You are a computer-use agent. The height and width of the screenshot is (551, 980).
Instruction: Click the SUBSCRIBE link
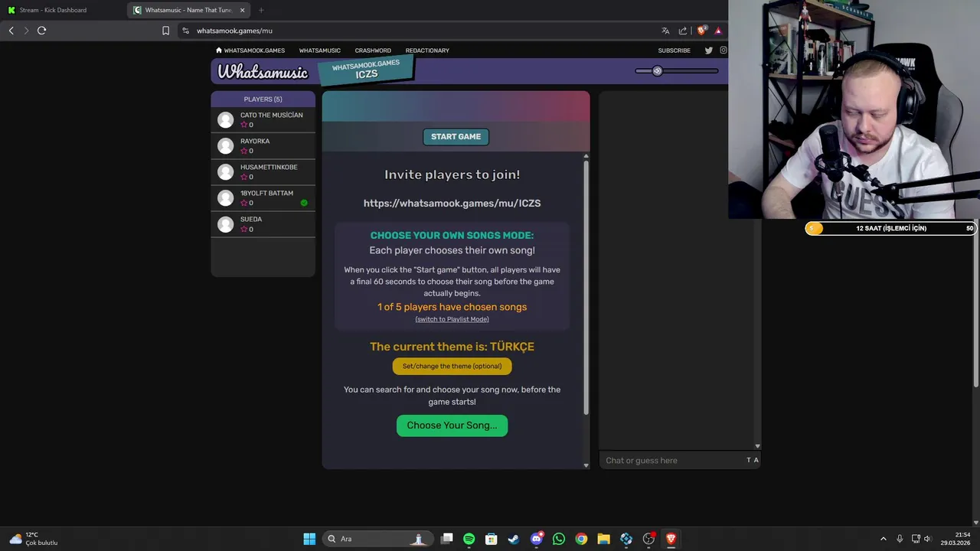675,51
